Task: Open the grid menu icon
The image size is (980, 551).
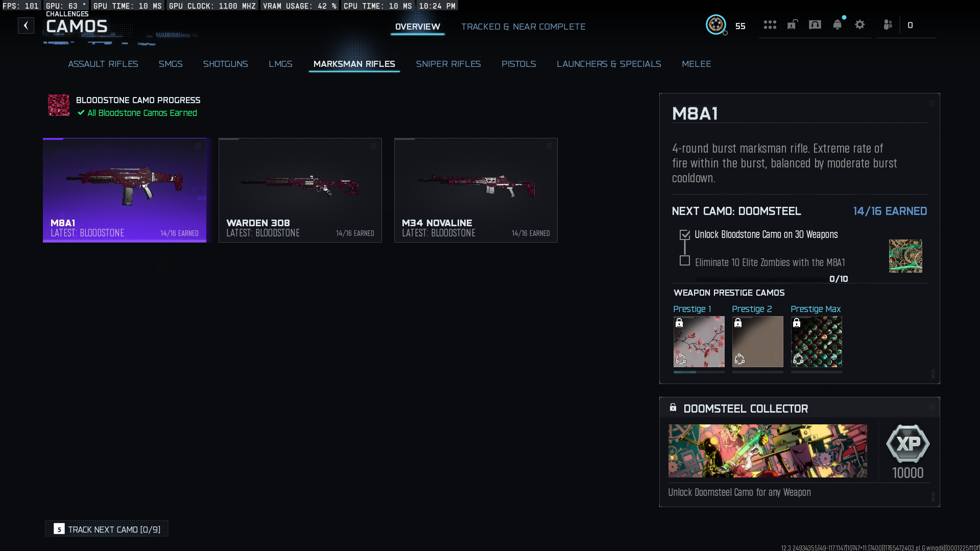Action: pos(770,25)
